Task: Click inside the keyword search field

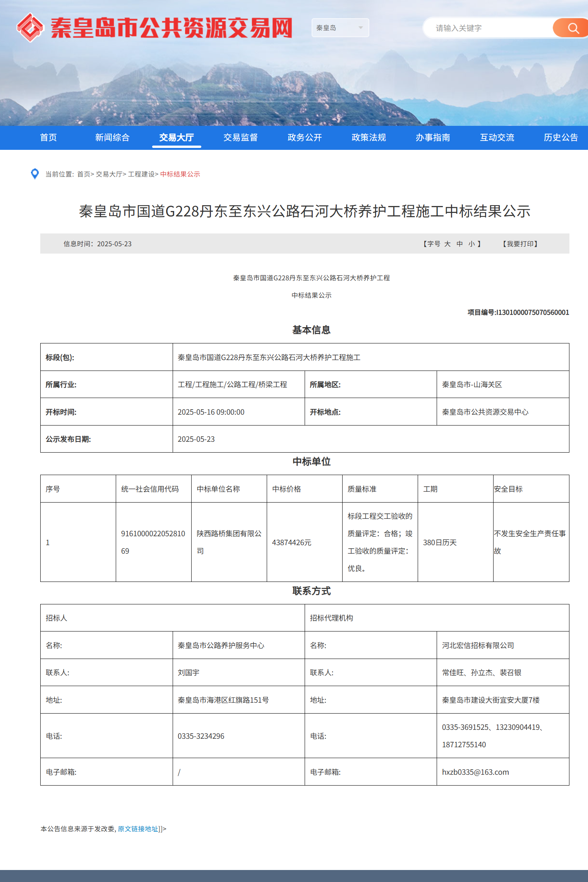Action: [x=488, y=28]
